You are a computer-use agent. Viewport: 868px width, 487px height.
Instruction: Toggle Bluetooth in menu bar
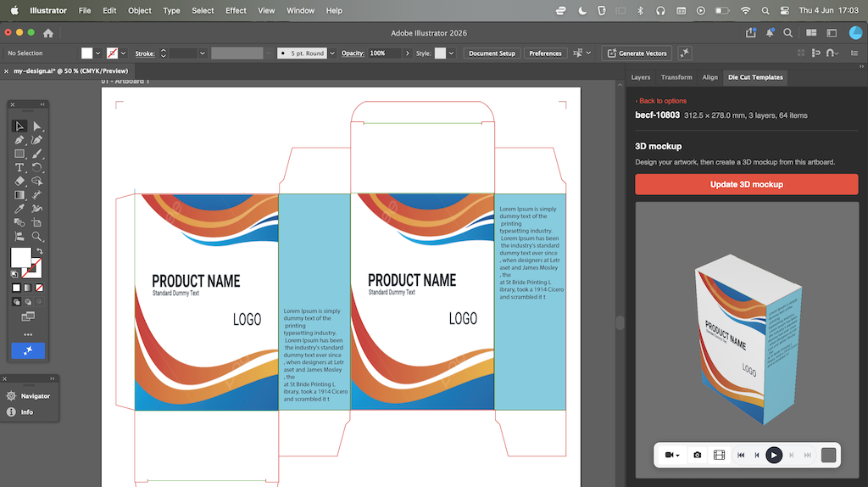(x=641, y=10)
